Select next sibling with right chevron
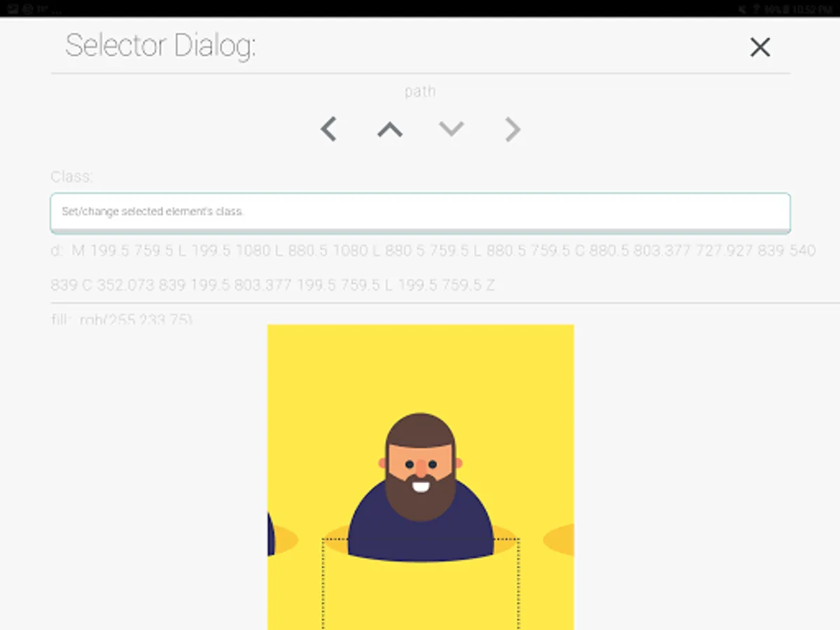This screenshot has width=840, height=630. 513,129
